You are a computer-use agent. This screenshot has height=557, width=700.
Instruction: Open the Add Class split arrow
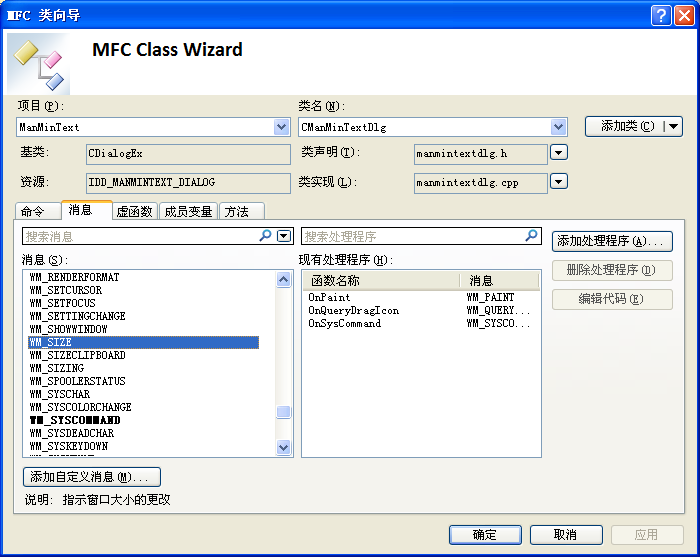(674, 126)
